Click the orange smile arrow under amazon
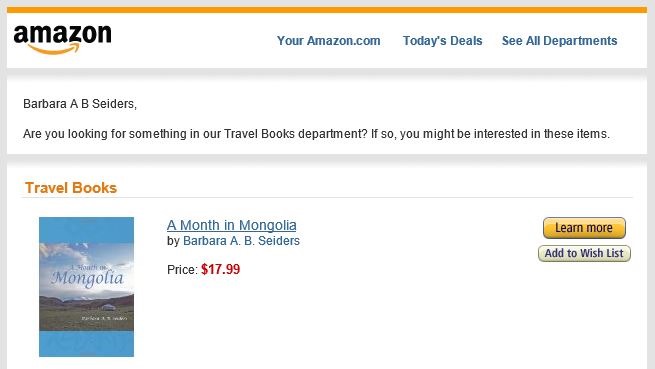 coord(54,50)
